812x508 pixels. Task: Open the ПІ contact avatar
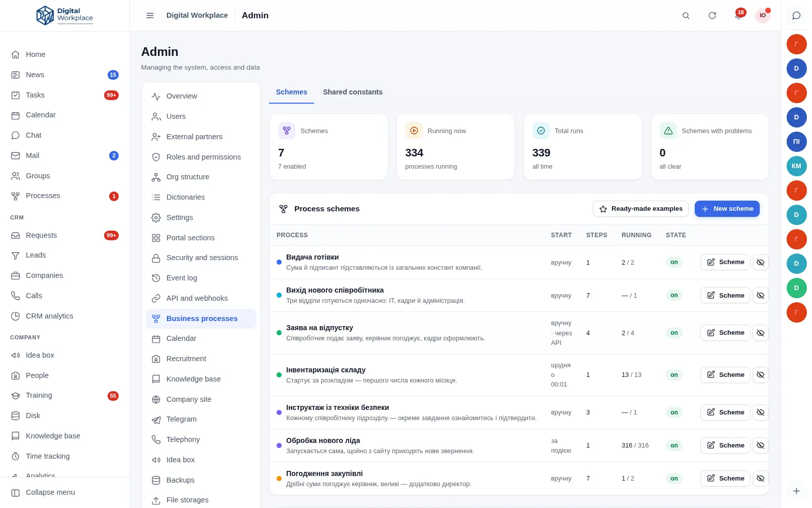(x=796, y=142)
